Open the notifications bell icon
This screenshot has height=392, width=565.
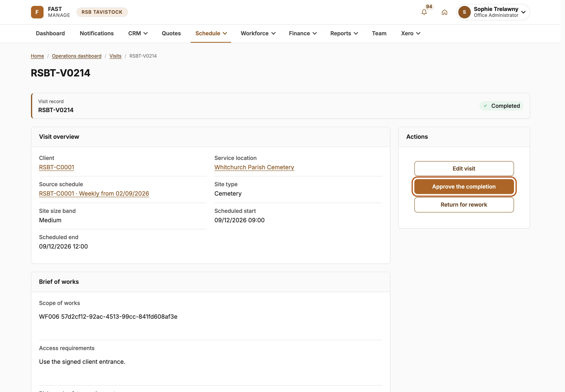tap(424, 12)
